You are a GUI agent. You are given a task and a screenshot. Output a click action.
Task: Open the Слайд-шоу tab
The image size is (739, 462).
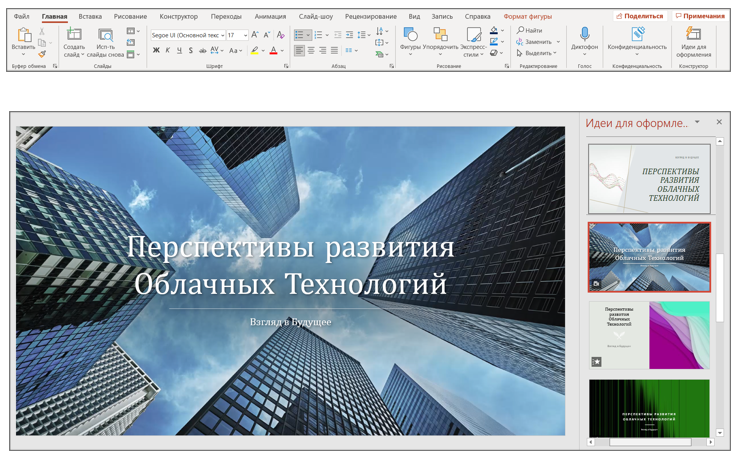[316, 16]
